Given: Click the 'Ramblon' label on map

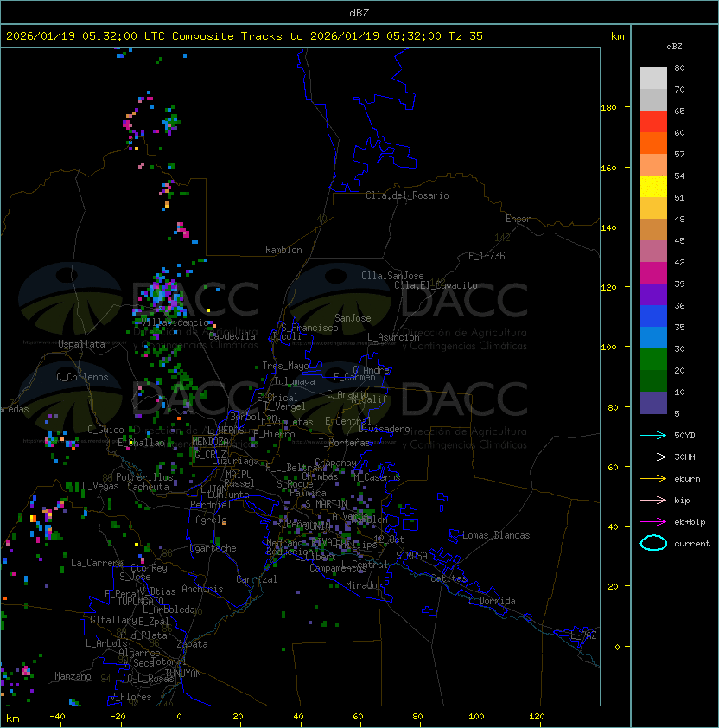Looking at the screenshot, I should (x=283, y=250).
